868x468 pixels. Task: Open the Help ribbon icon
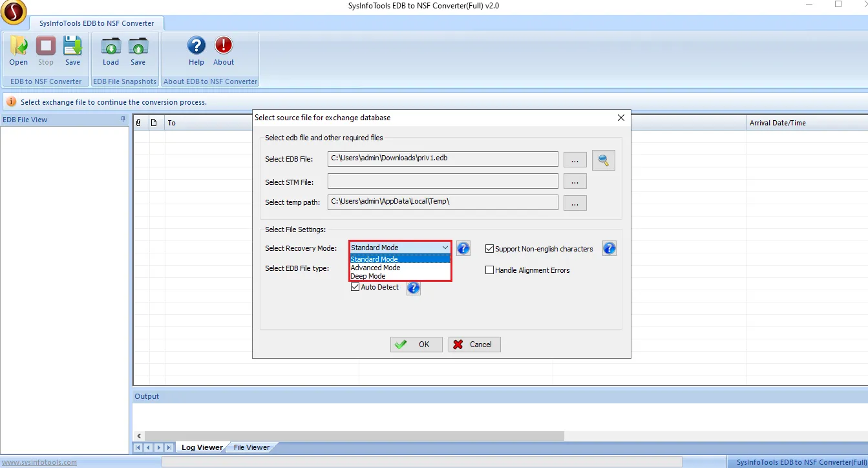tap(196, 51)
